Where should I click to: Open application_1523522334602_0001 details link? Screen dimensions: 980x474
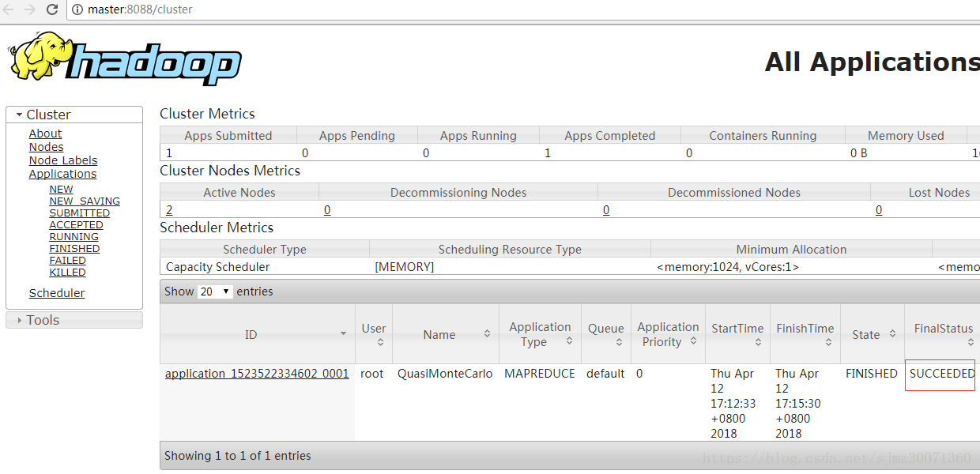point(257,374)
